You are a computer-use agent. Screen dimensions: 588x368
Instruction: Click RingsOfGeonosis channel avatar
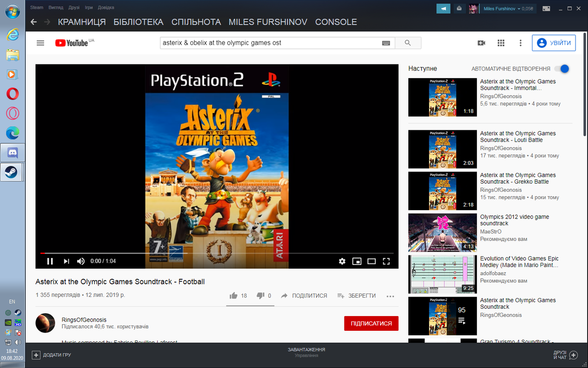45,323
